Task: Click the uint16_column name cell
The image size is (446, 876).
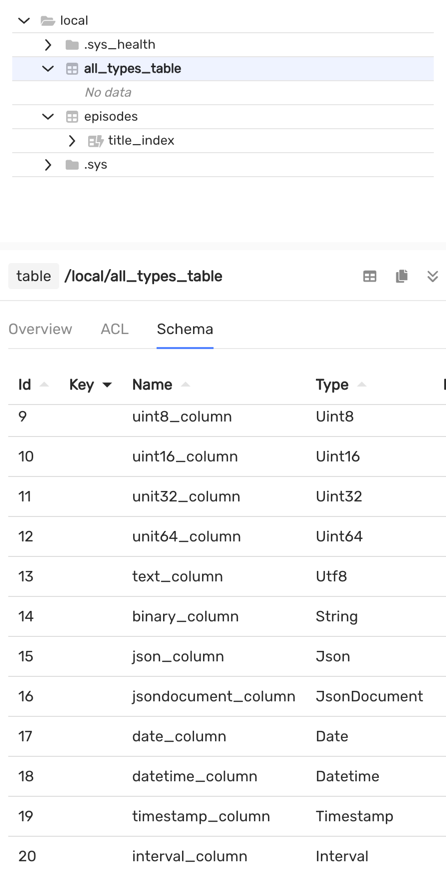Action: (x=185, y=456)
